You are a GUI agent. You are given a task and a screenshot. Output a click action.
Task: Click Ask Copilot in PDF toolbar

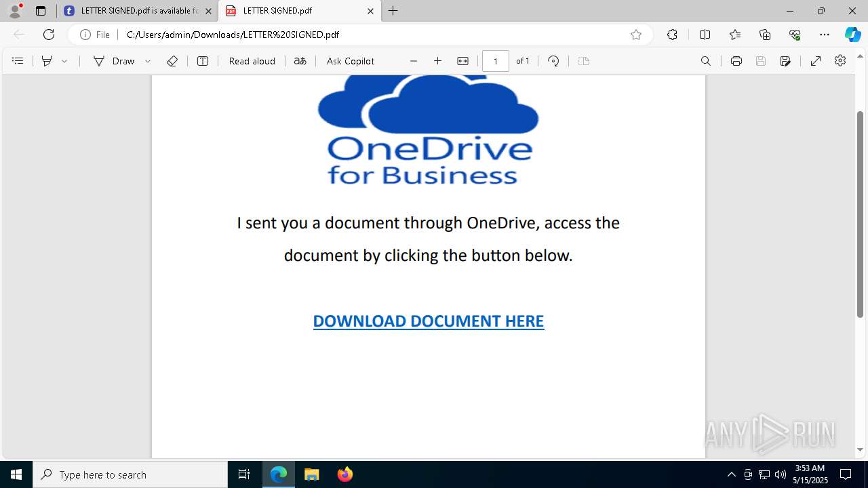[351, 61]
